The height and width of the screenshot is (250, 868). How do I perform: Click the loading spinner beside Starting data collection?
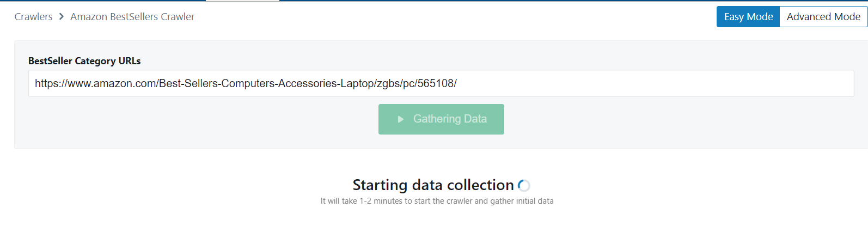(x=524, y=186)
